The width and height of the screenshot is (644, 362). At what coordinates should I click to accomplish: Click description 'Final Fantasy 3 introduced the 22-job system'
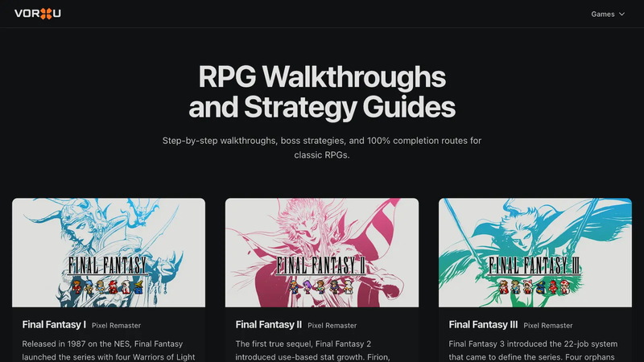point(533,351)
